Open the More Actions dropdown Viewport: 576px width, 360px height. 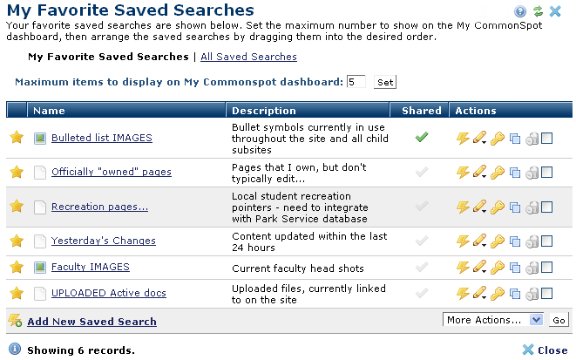pyautogui.click(x=493, y=320)
